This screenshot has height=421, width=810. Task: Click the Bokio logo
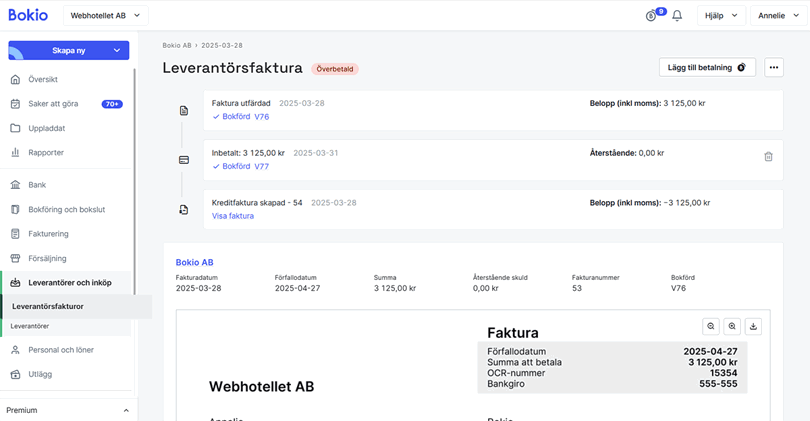click(x=28, y=15)
